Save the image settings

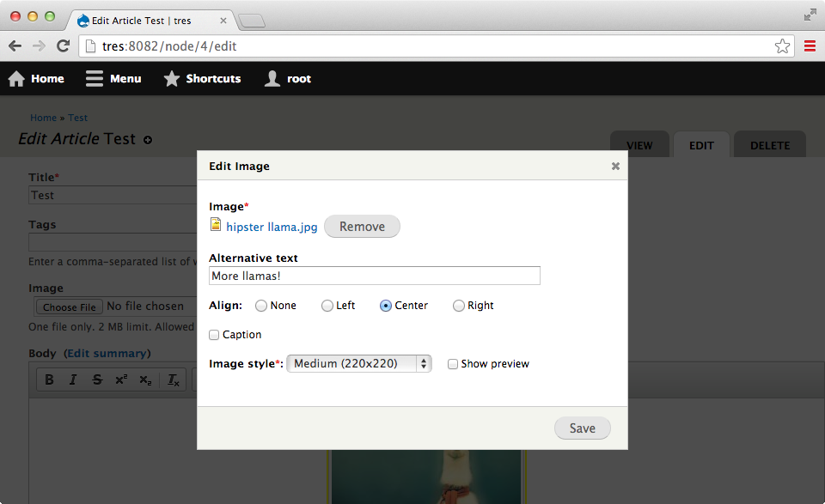pyautogui.click(x=582, y=428)
